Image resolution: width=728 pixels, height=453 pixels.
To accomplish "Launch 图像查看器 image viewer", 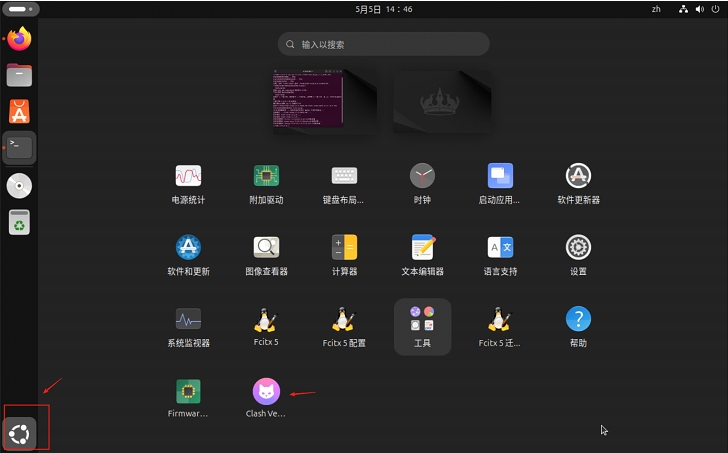I will (x=266, y=248).
